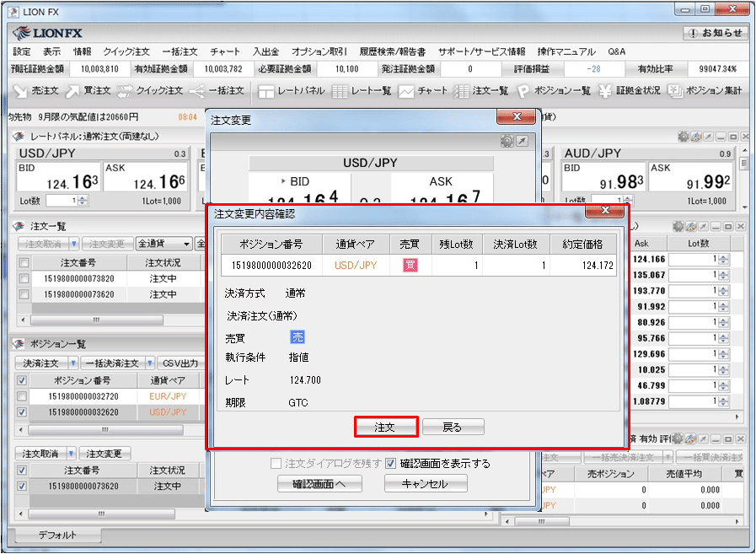Screen dimensions: 756x554
Task: Click the お知らせ notification button
Action: coord(716,33)
